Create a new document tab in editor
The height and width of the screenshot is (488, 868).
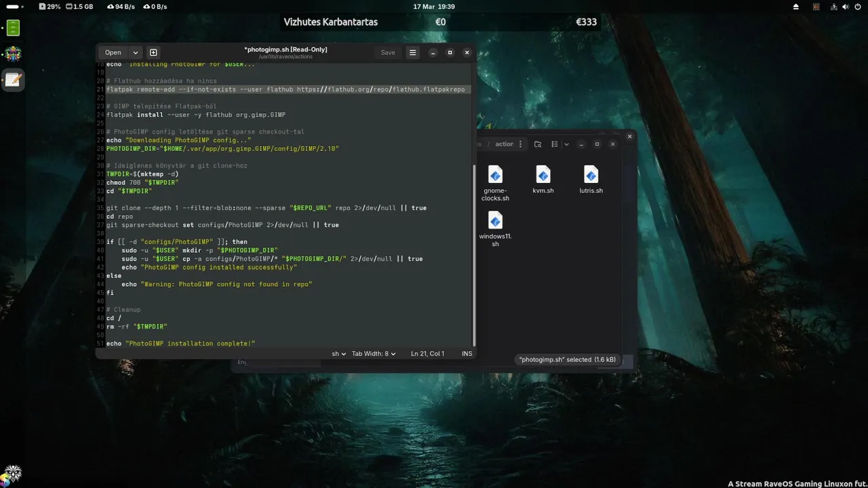[153, 52]
